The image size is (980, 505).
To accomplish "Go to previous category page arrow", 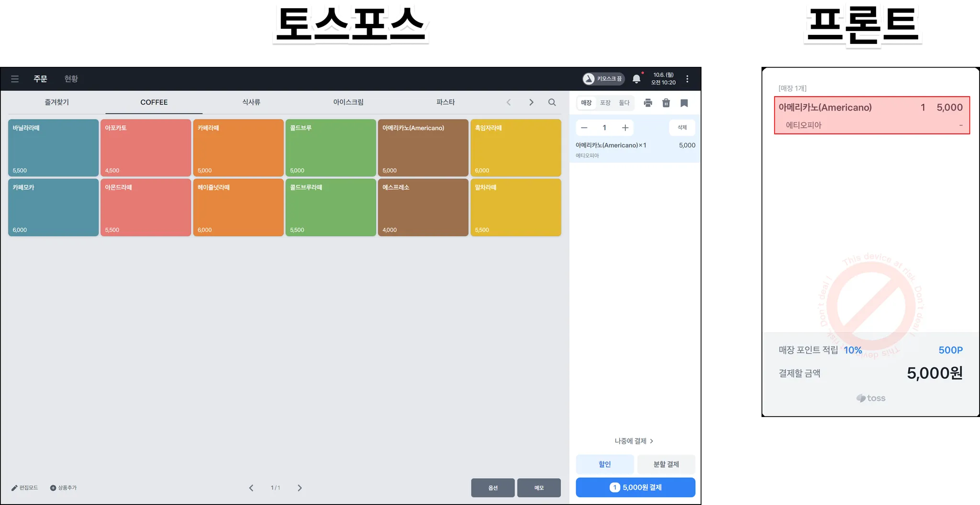I will pyautogui.click(x=509, y=102).
